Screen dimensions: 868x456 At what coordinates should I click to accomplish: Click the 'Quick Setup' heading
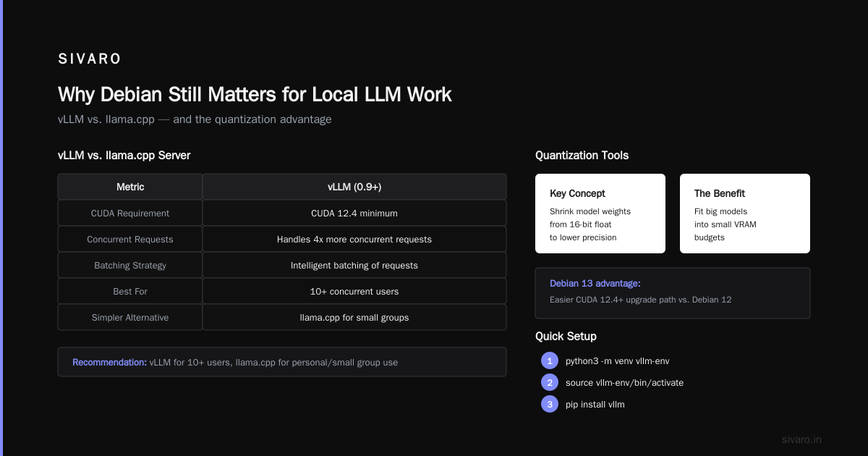[566, 337]
